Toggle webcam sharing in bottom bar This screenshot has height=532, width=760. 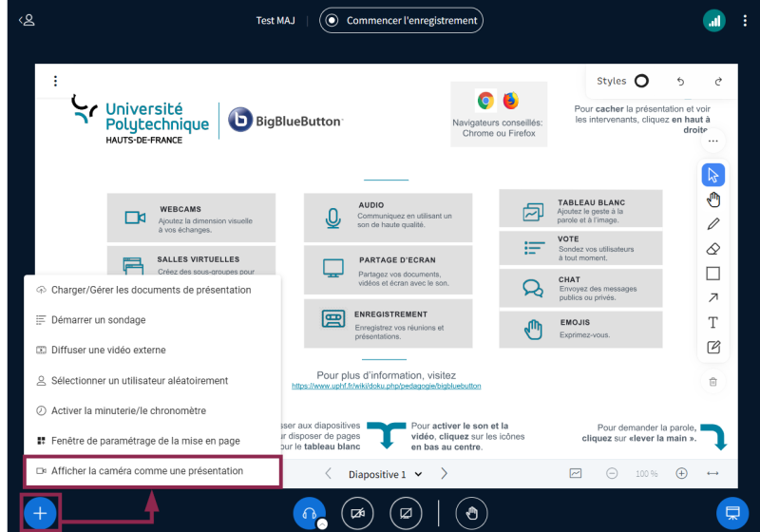click(358, 514)
